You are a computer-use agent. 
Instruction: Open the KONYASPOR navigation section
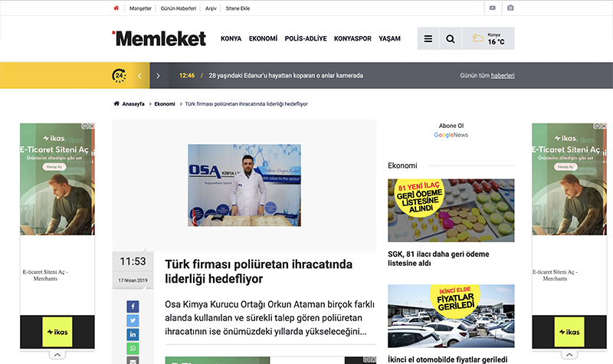point(352,39)
